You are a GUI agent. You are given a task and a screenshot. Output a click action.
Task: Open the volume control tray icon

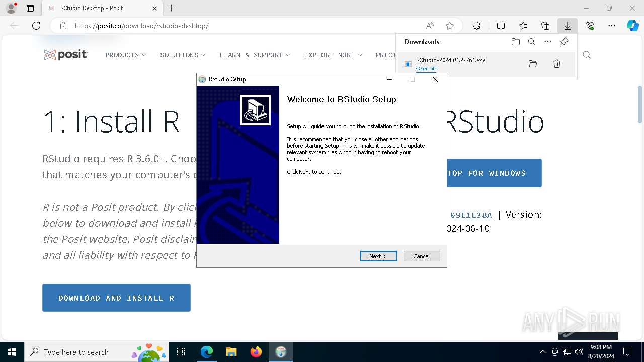coord(579,352)
